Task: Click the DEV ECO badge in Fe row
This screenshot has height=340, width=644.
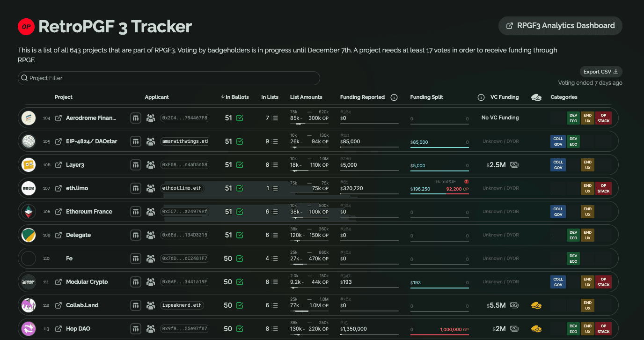Action: point(573,259)
